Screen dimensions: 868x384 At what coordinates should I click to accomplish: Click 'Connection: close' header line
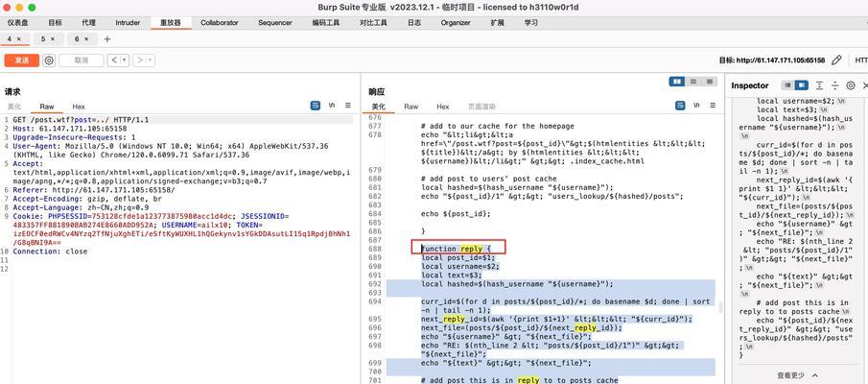coord(51,251)
